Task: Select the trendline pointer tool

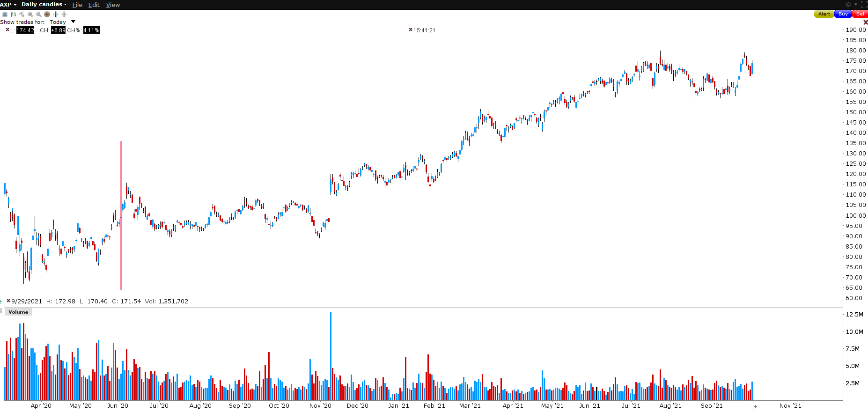Action: [x=21, y=14]
